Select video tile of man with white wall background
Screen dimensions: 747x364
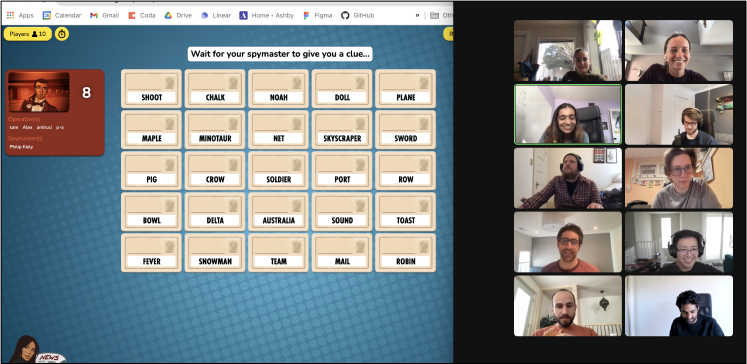(679, 306)
